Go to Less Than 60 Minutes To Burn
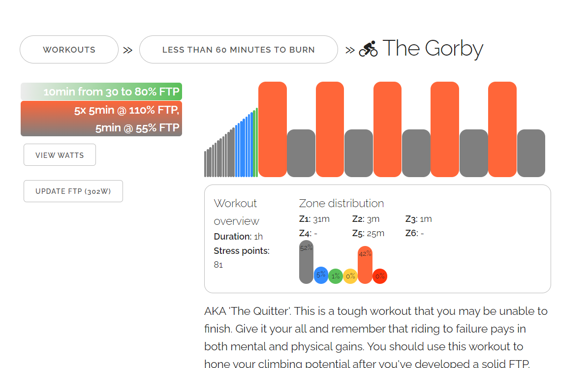 coord(238,50)
